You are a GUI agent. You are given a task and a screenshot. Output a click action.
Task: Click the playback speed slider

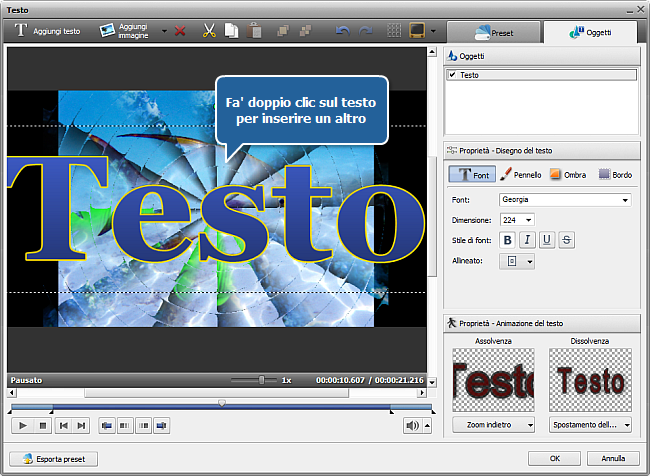262,380
